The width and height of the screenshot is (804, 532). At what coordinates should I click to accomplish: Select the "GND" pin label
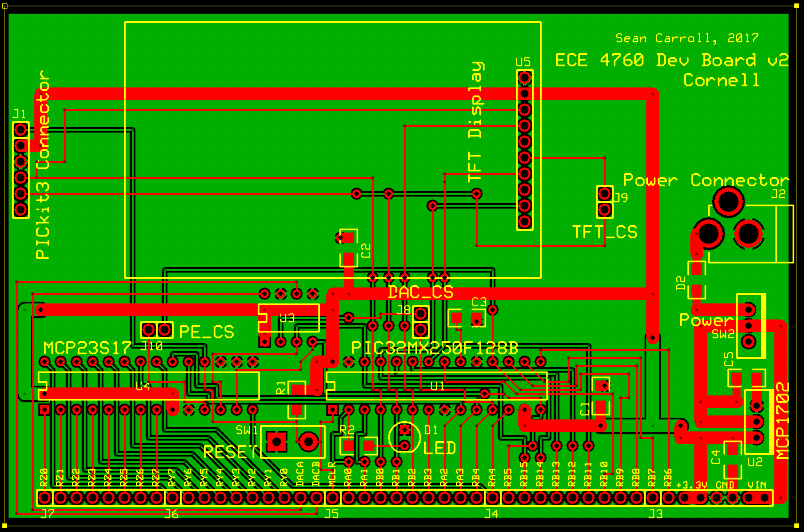tap(725, 485)
